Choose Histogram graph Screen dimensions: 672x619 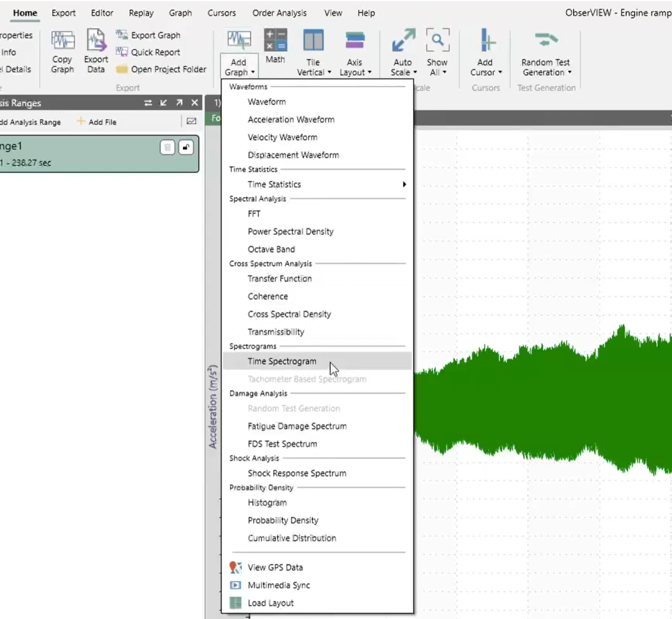tap(317, 503)
